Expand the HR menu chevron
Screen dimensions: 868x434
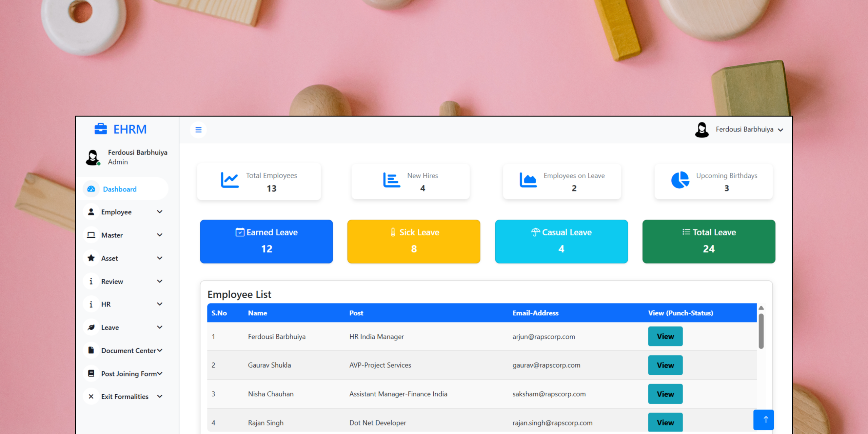coord(160,304)
